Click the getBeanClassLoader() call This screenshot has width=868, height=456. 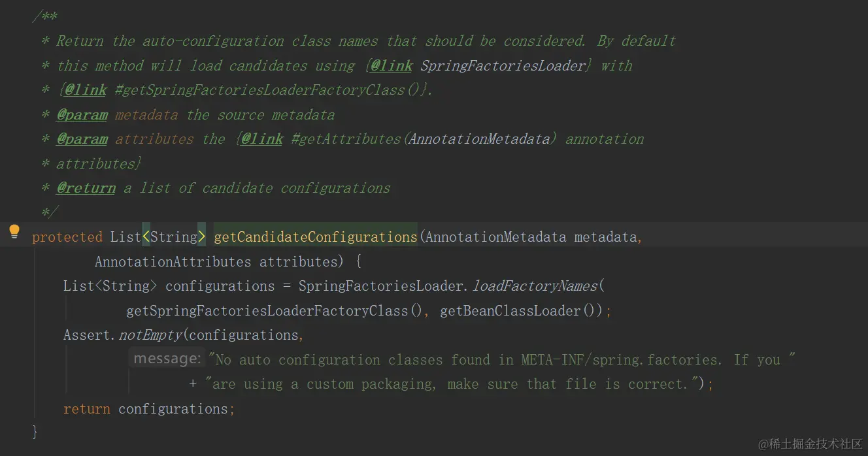tap(510, 311)
